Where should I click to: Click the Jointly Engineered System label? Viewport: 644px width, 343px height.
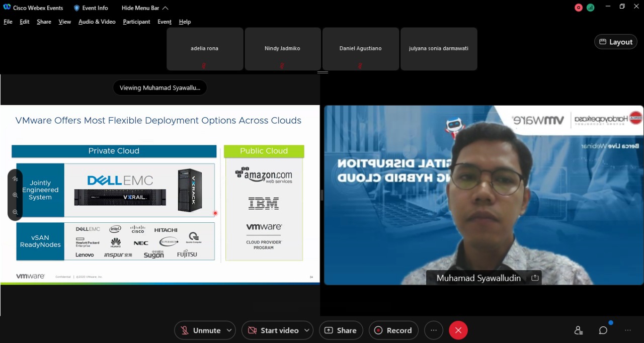pos(40,190)
